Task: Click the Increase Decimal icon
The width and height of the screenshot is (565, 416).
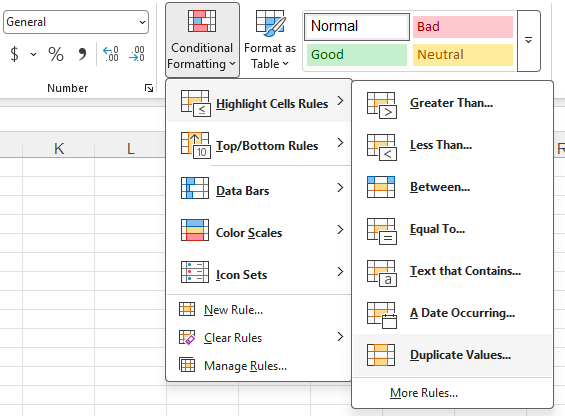Action: click(111, 54)
